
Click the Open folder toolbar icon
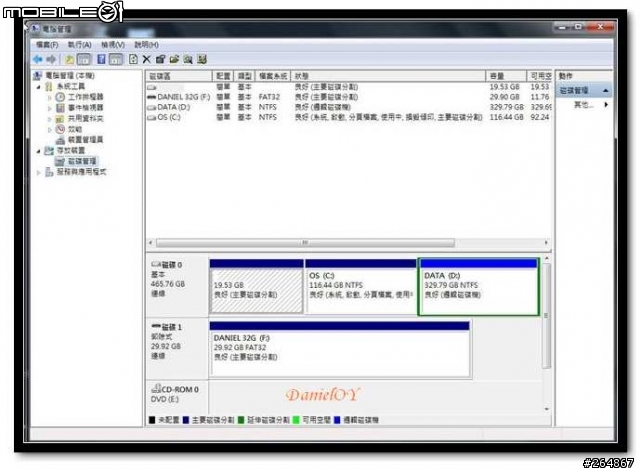click(174, 60)
